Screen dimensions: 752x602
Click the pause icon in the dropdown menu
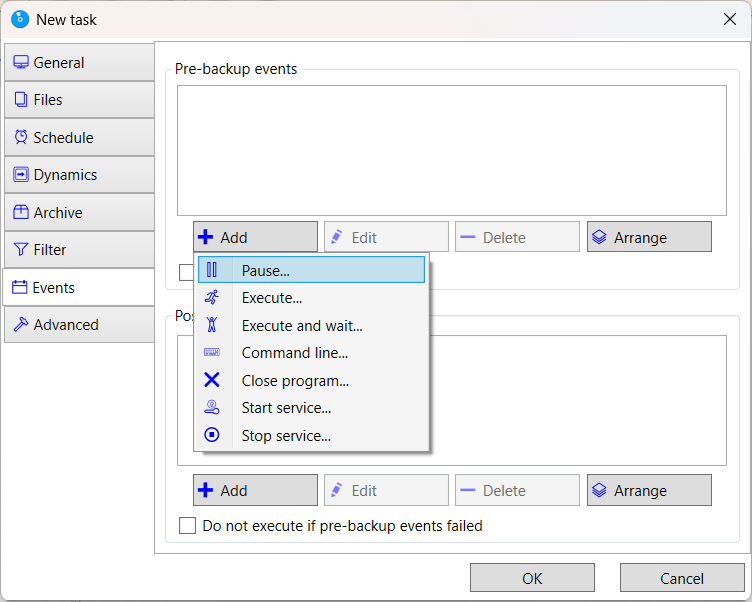(x=211, y=270)
